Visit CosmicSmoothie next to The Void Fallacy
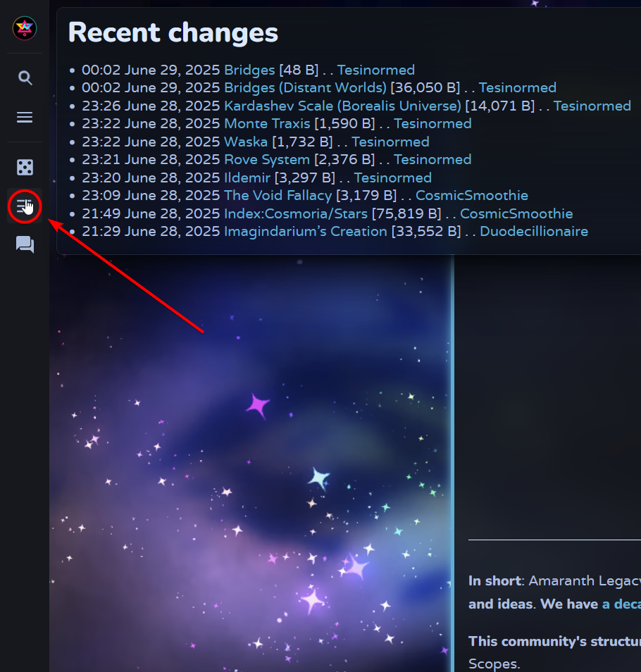 tap(472, 196)
